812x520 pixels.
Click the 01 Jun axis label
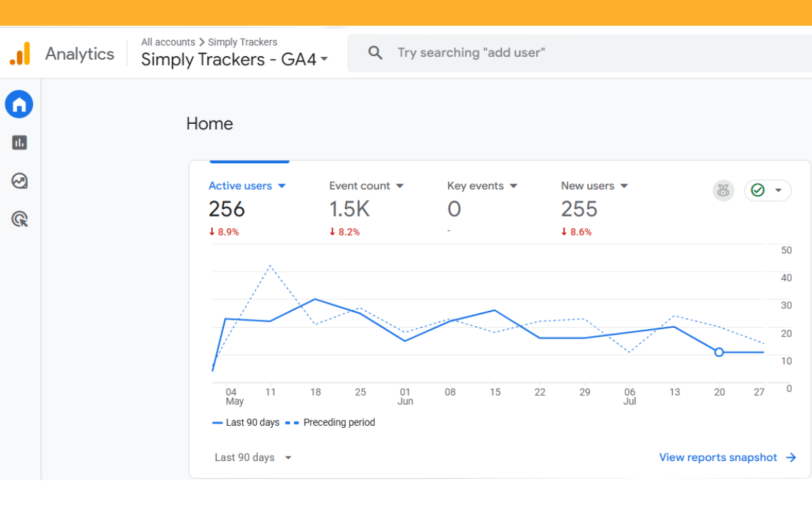405,397
